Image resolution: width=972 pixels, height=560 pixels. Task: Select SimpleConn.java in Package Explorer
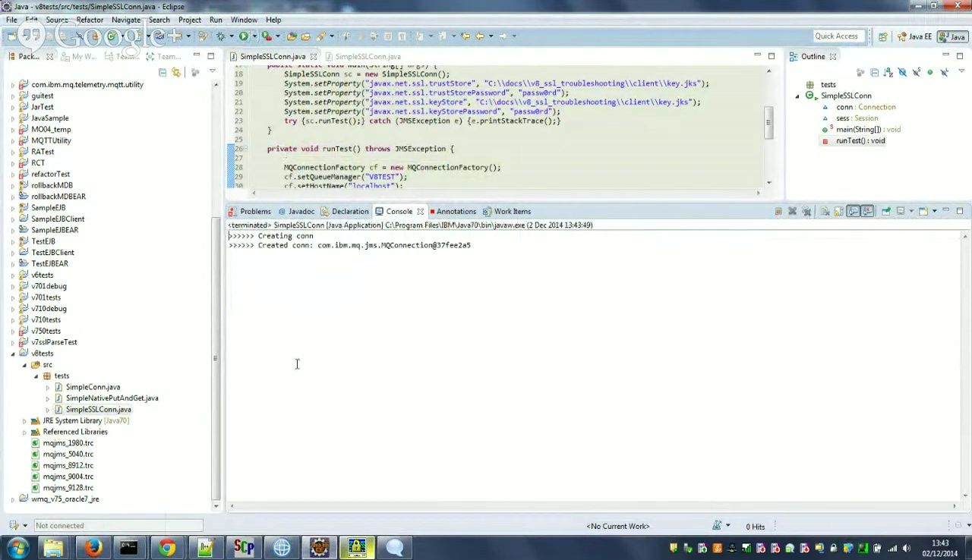93,388
